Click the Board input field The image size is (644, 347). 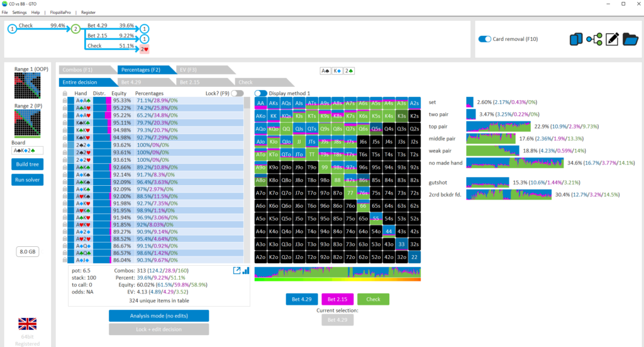27,151
